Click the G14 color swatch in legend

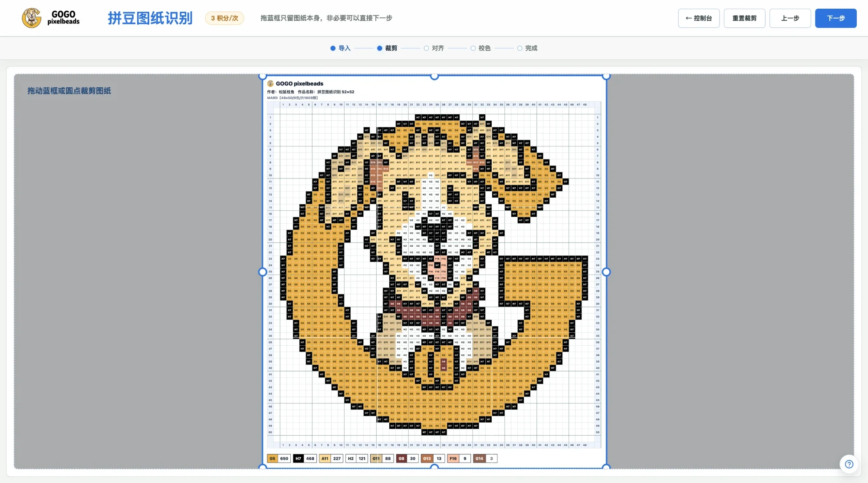click(x=479, y=458)
